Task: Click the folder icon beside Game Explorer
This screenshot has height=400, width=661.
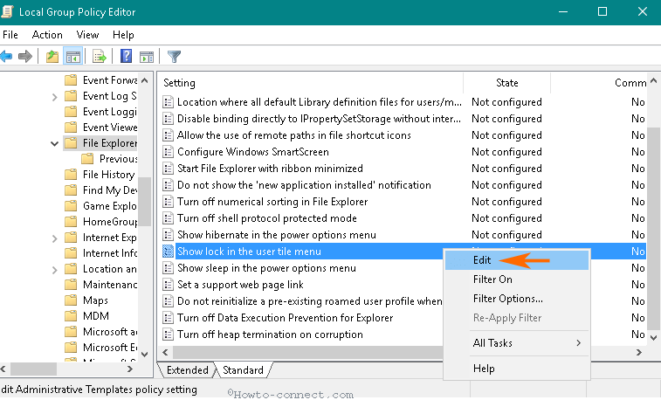Action: point(71,206)
